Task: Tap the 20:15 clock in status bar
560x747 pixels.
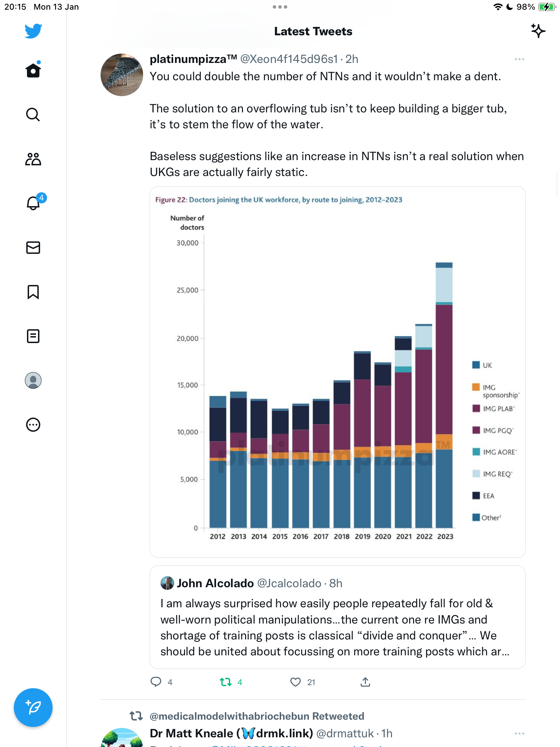Action: [15, 7]
